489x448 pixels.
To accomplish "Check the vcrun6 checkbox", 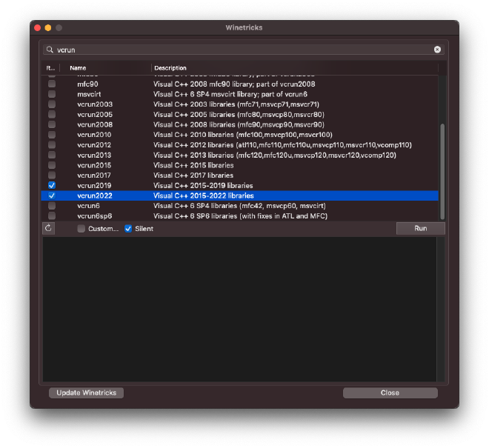I will (52, 206).
